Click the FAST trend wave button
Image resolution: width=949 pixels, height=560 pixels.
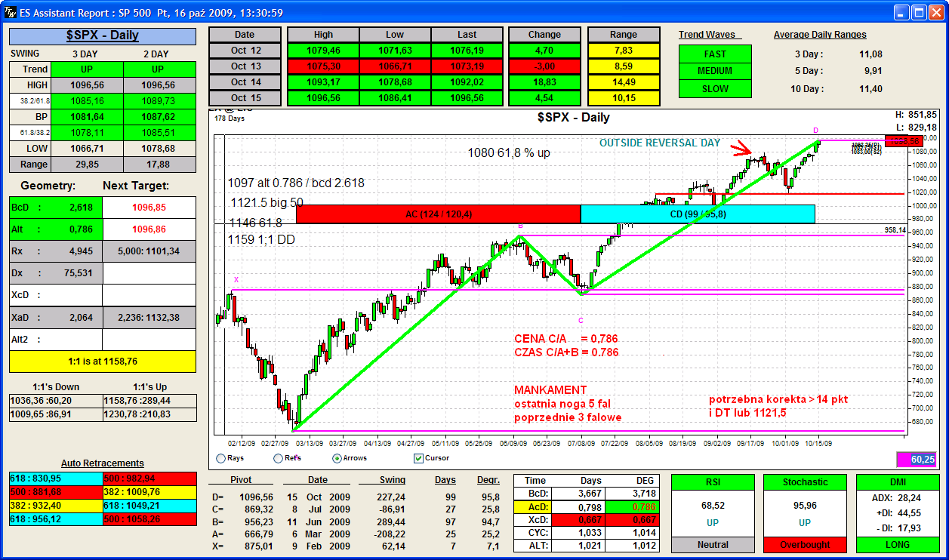coord(715,54)
